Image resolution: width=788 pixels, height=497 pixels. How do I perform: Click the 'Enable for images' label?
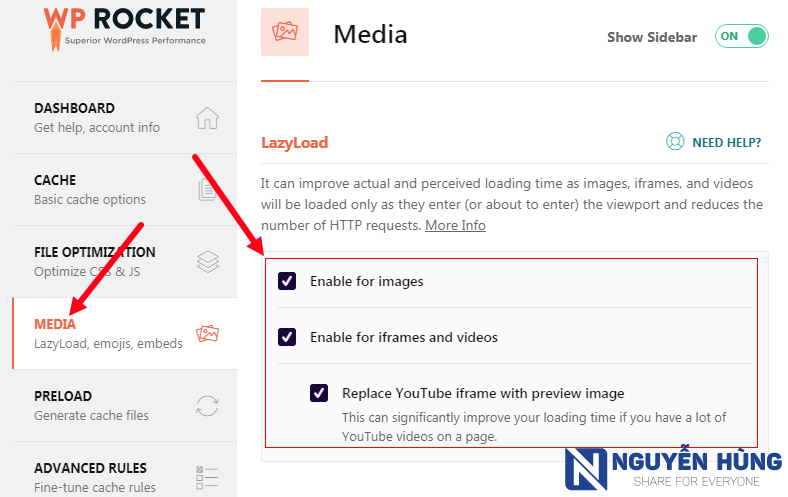click(367, 281)
